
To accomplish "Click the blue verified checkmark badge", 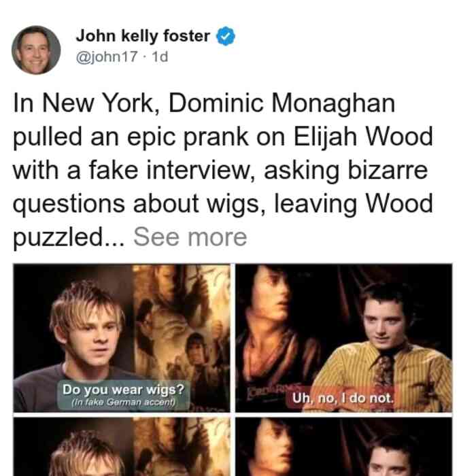I will [226, 36].
